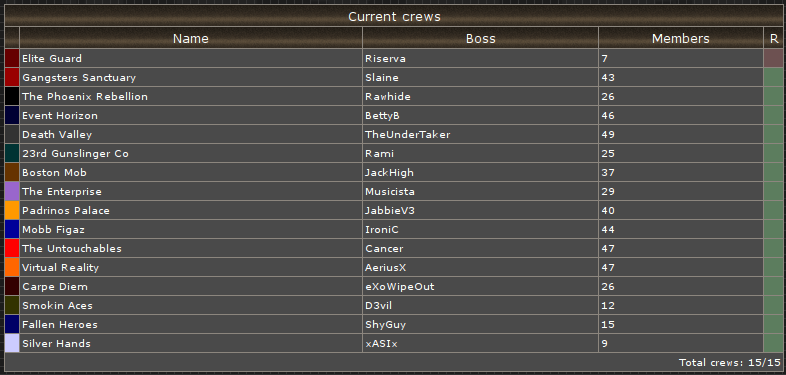The height and width of the screenshot is (375, 786).
Task: Click the R column header
Action: point(773,38)
